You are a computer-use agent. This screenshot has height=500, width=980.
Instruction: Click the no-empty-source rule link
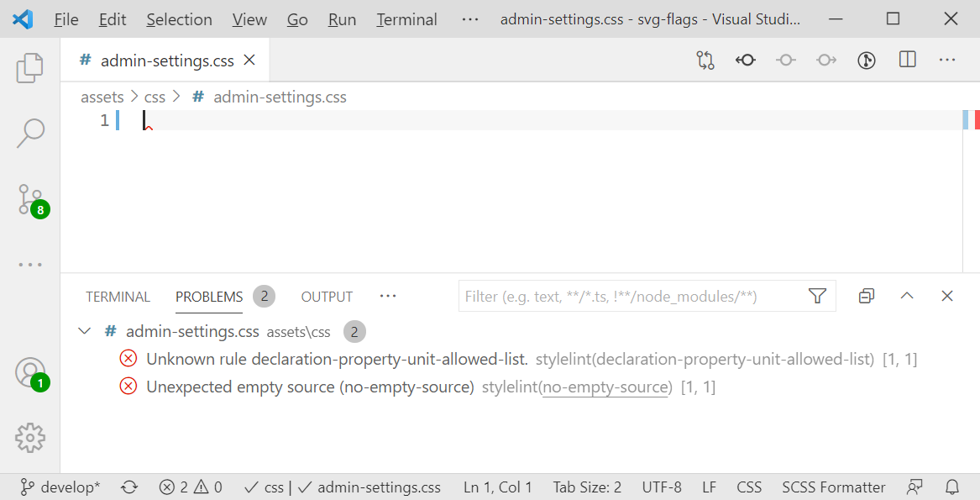click(605, 387)
